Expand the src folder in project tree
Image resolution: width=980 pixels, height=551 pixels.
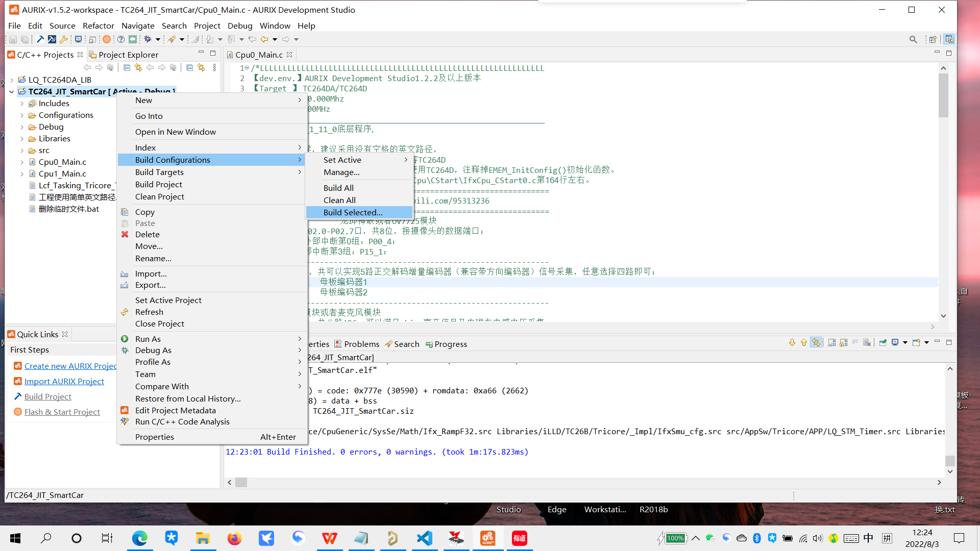pos(22,150)
